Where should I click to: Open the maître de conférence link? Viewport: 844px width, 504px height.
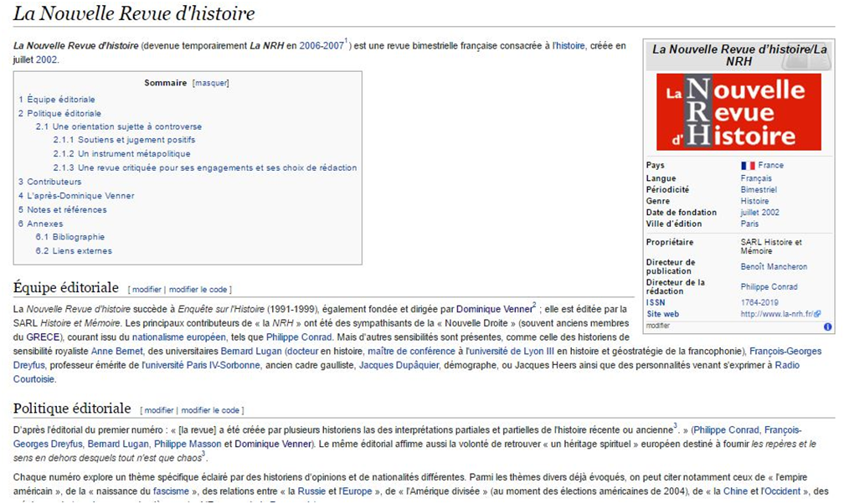[411, 352]
